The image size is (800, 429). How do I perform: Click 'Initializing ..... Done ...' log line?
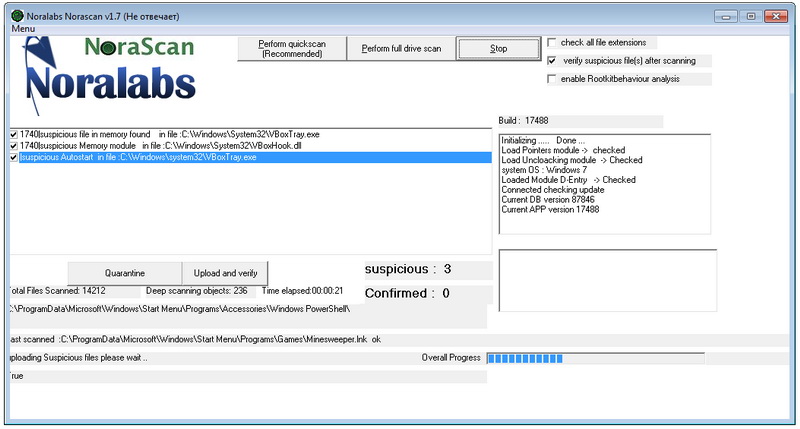coord(543,140)
